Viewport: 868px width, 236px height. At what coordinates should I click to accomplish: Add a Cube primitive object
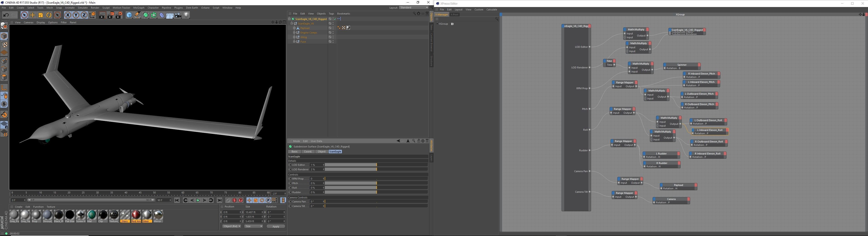tap(129, 15)
